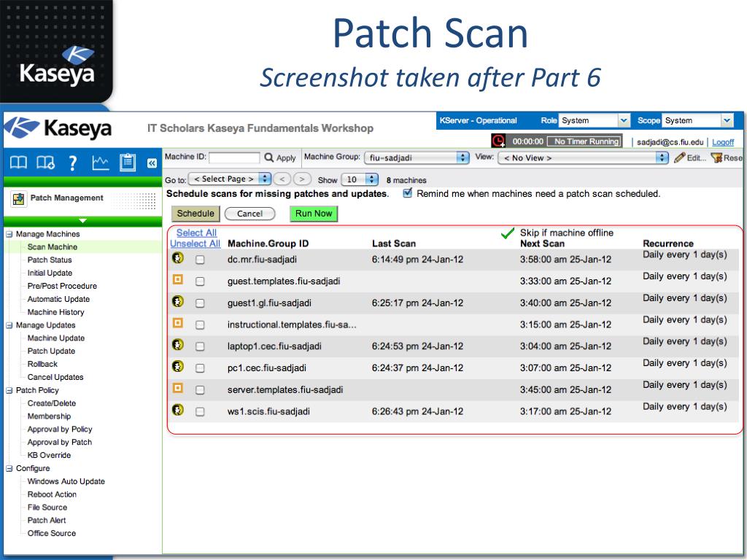Open the Select Page dropdown
The image size is (747, 560).
[x=230, y=179]
